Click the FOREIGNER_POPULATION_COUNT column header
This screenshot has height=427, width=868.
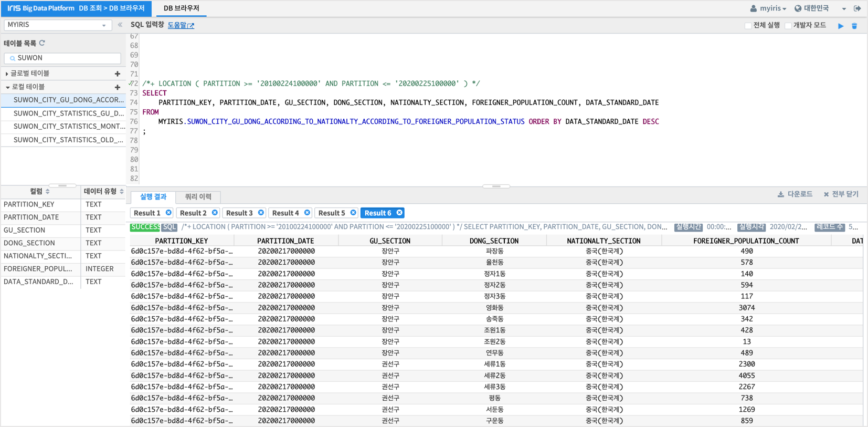[746, 241]
